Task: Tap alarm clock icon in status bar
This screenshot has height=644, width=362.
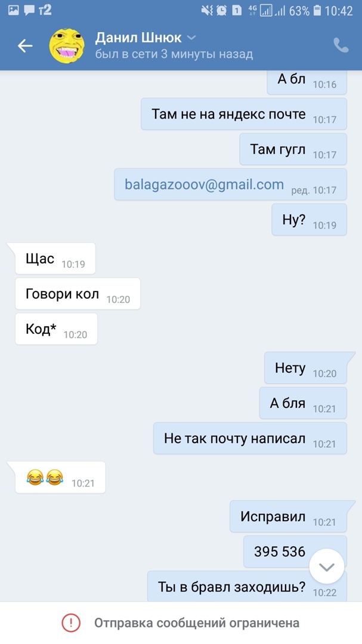Action: [x=221, y=10]
